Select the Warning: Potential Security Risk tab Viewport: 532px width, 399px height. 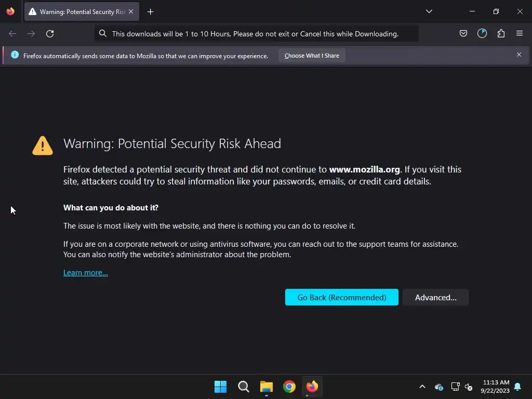pyautogui.click(x=82, y=11)
